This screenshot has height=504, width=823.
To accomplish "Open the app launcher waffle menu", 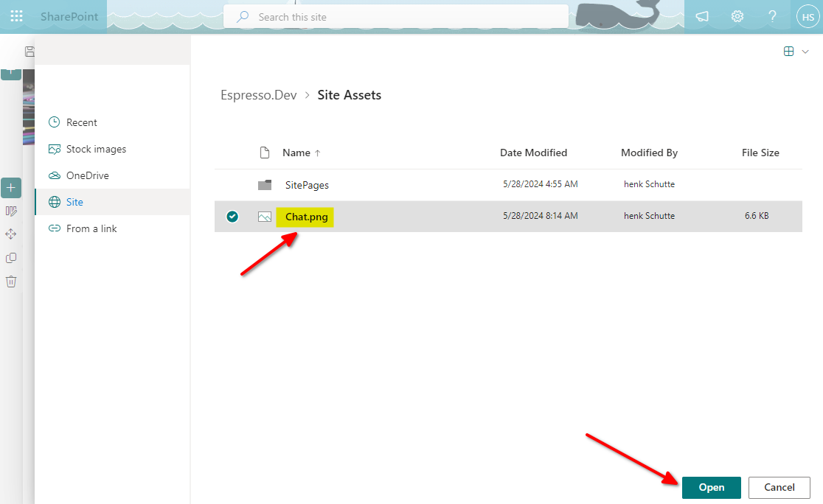I will coord(16,16).
